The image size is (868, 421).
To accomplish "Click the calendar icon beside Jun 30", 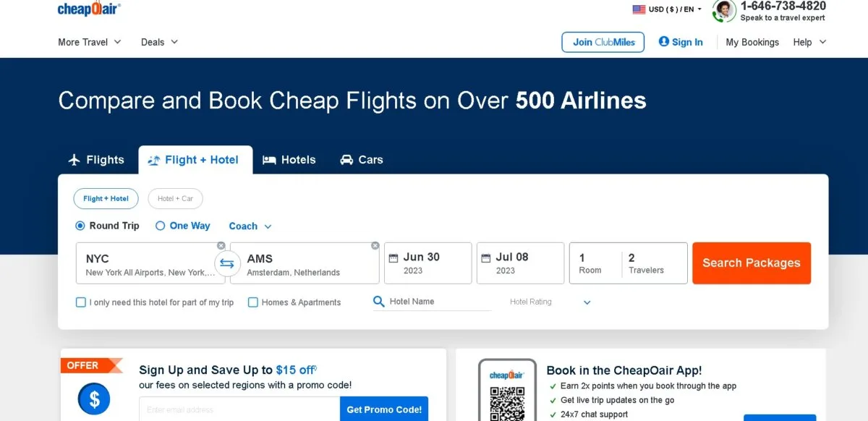I will click(393, 258).
